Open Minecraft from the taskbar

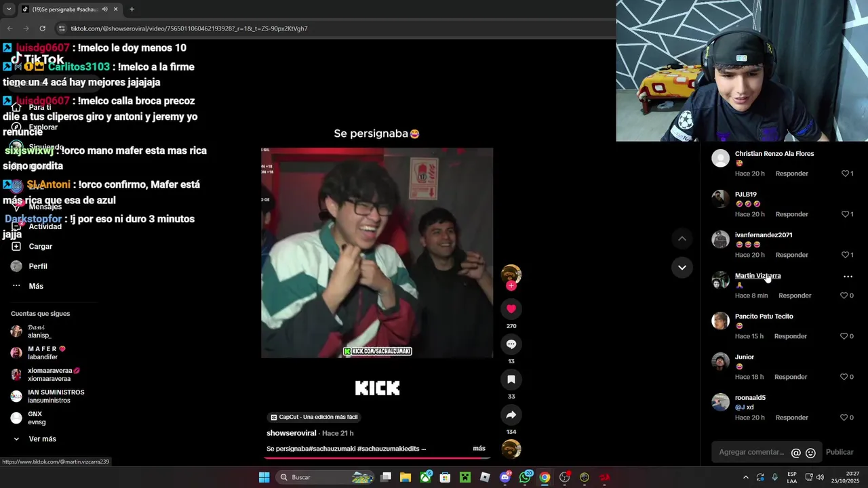click(x=465, y=477)
